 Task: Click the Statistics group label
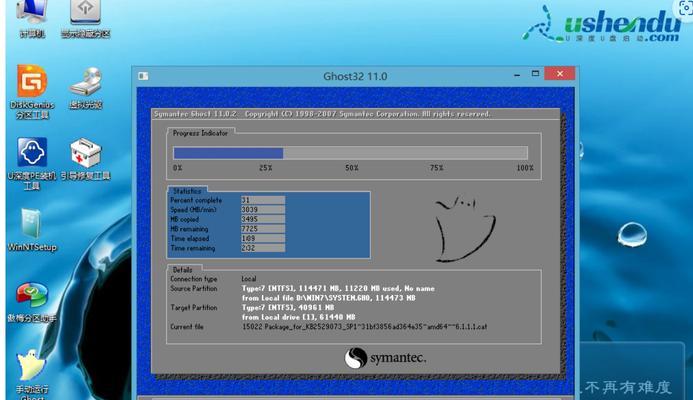coord(187,191)
